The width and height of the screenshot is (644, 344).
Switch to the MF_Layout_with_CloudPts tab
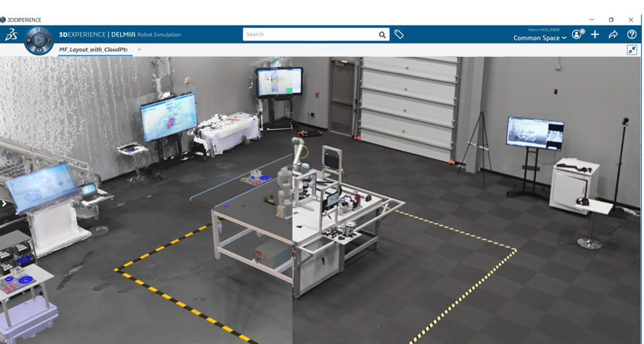pyautogui.click(x=94, y=49)
